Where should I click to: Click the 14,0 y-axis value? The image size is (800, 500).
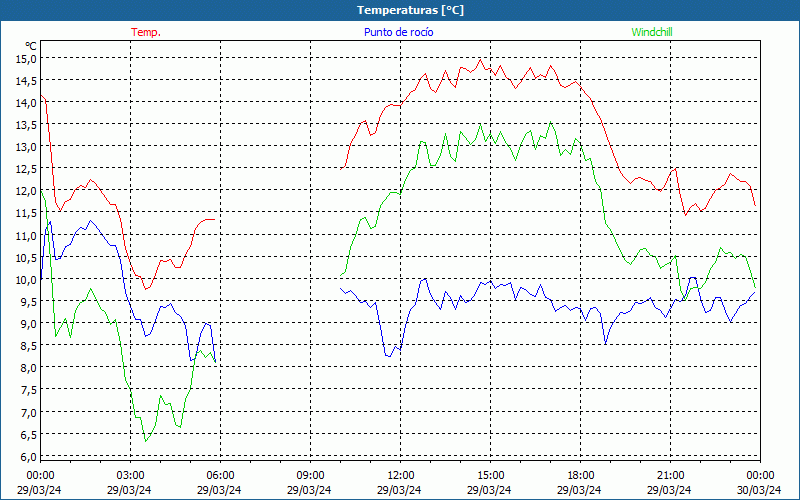click(28, 103)
